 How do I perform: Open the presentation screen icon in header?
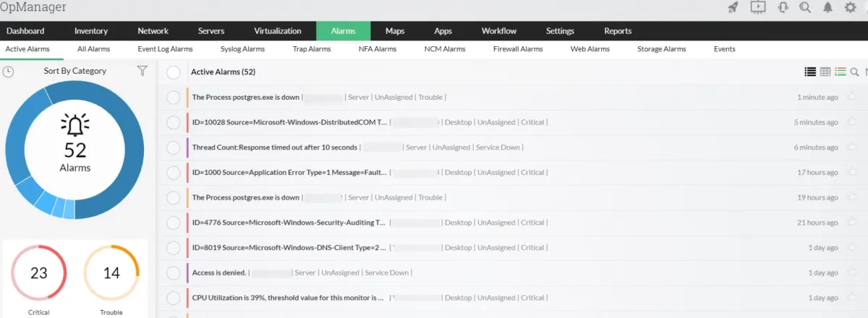(757, 8)
